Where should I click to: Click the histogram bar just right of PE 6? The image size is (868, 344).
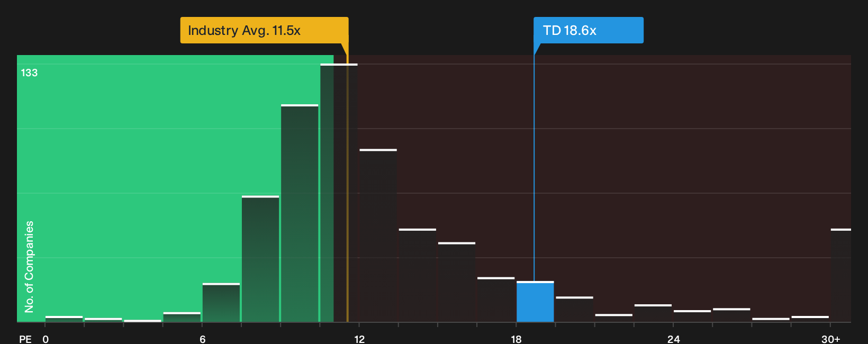[x=221, y=303]
